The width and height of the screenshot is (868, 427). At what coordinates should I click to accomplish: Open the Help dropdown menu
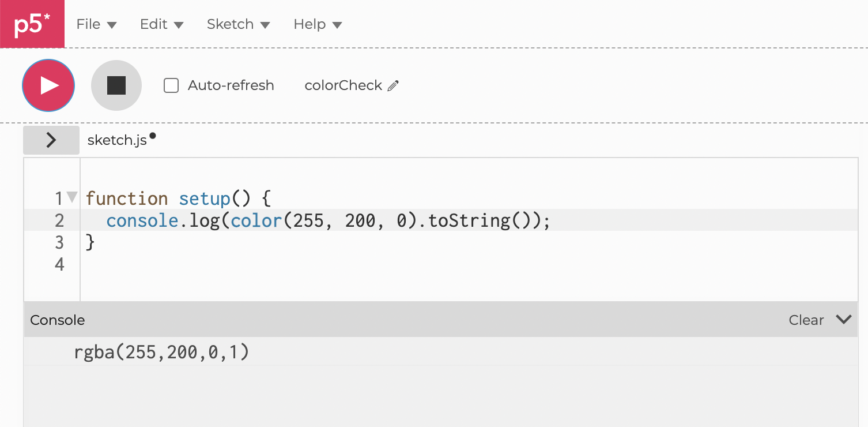[318, 24]
